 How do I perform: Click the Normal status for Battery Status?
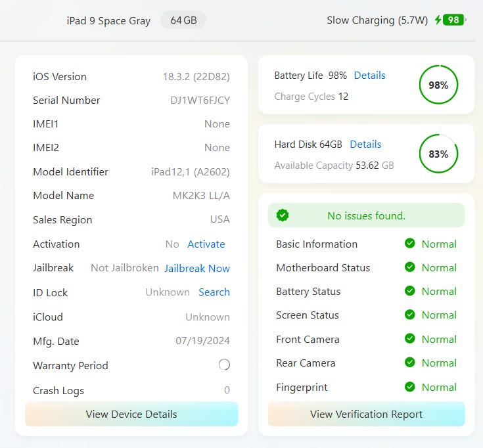pyautogui.click(x=439, y=292)
